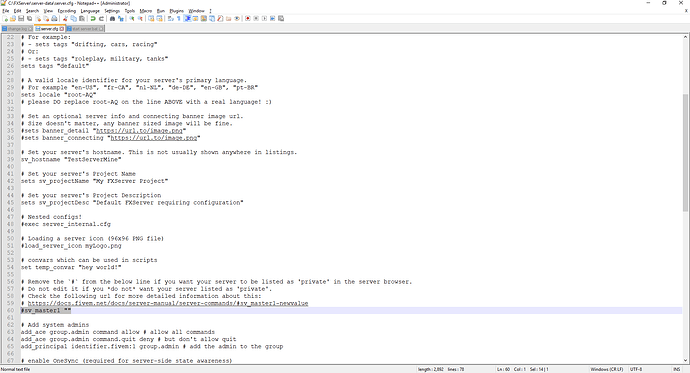This screenshot has width=690, height=373.
Task: Undo the last edit with the green arrow
Action: (x=93, y=18)
